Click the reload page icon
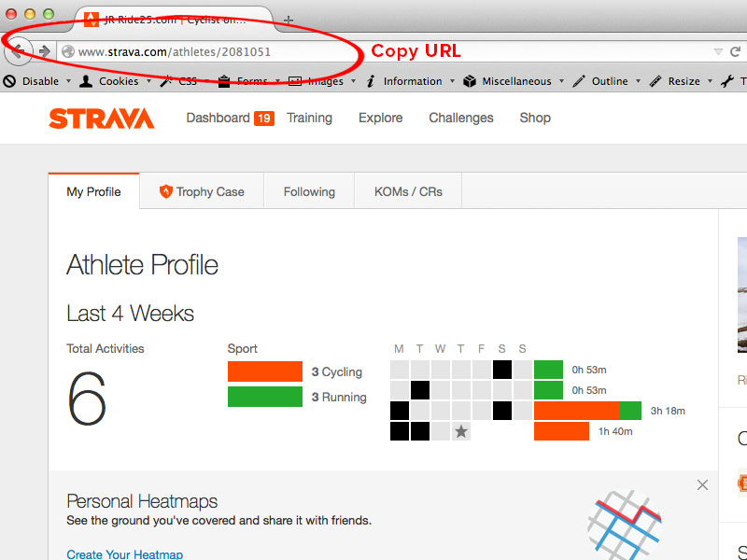Viewport: 747px width, 560px height. pyautogui.click(x=736, y=51)
